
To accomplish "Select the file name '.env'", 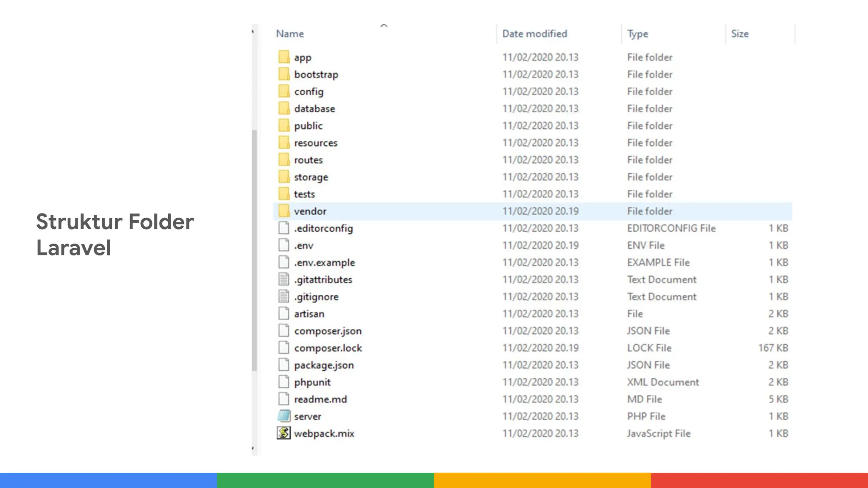I will 303,246.
